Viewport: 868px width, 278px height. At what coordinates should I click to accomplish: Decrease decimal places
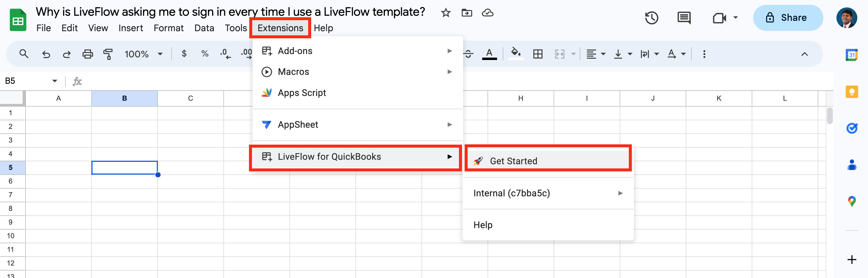click(x=225, y=54)
